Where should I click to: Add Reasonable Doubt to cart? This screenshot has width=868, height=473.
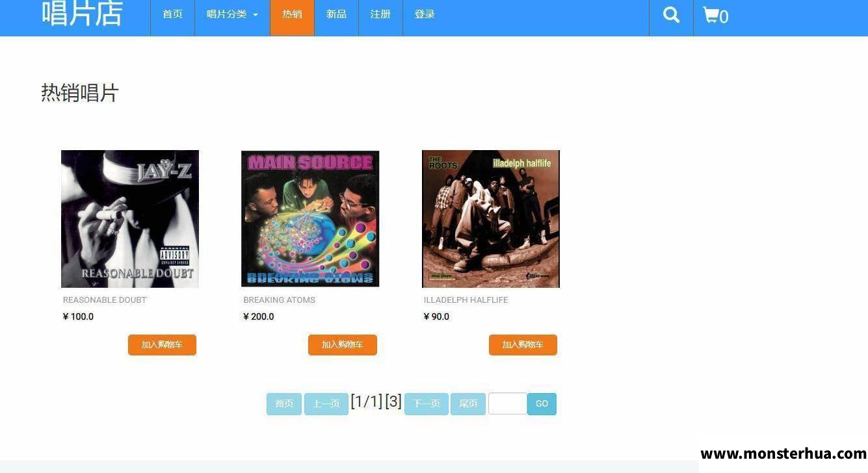pyautogui.click(x=162, y=345)
